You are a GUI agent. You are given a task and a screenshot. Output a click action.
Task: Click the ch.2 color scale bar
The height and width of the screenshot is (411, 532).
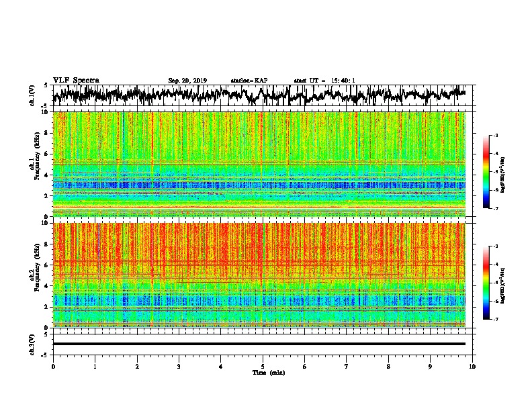(x=486, y=283)
